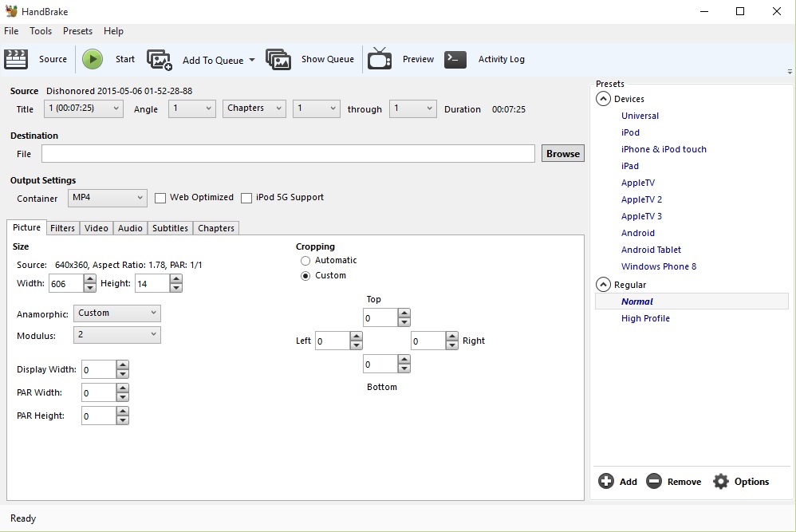Open the preset Options gear icon
The image size is (796, 532).
(x=720, y=481)
